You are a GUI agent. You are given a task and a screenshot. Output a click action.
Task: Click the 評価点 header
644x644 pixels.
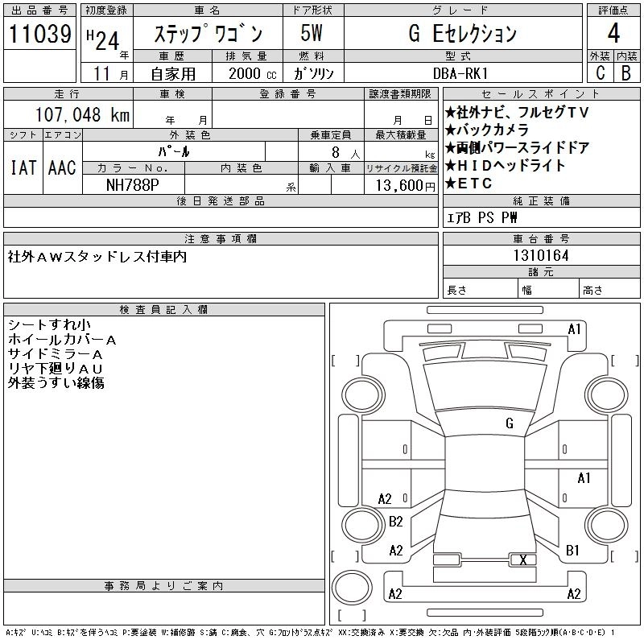click(613, 10)
